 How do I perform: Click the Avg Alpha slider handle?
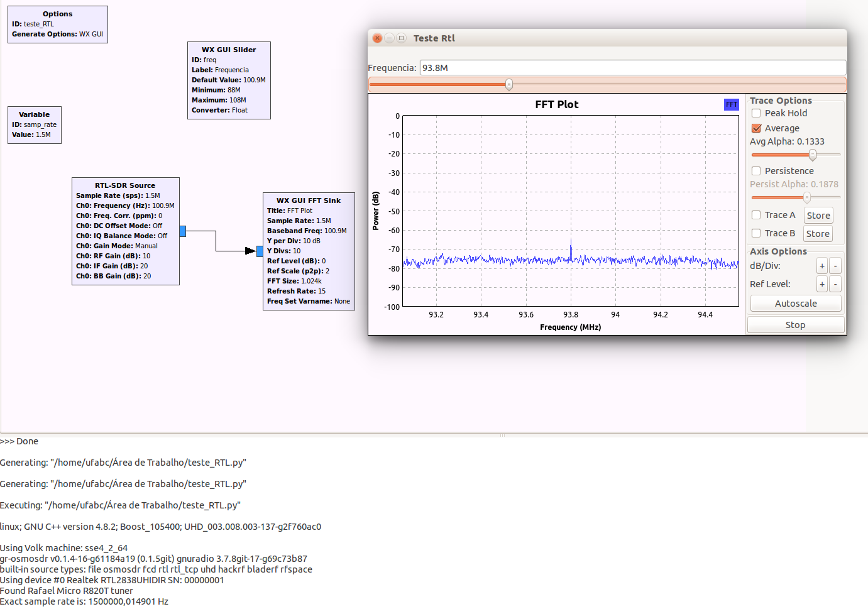tap(812, 155)
